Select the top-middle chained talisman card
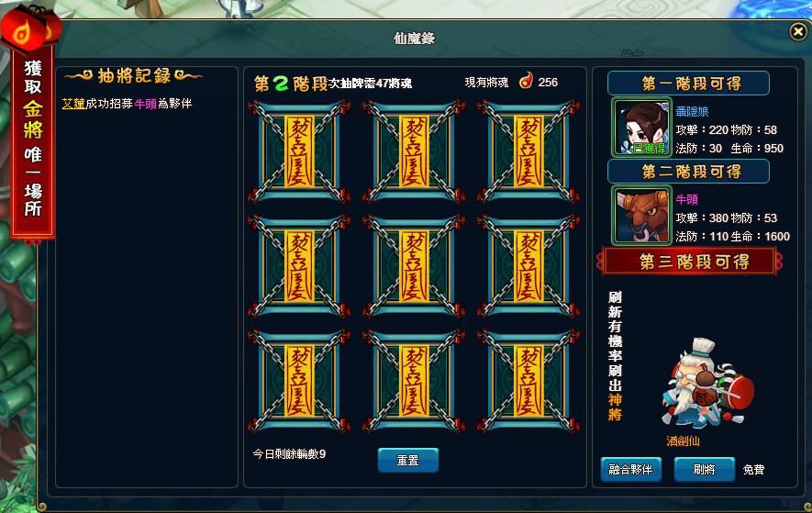This screenshot has width=812, height=513. pos(413,151)
